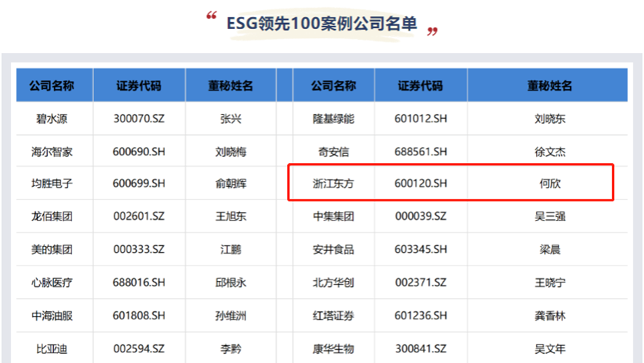The height and width of the screenshot is (363, 644).
Task: Select stock code '601808.SH'
Action: click(x=139, y=316)
